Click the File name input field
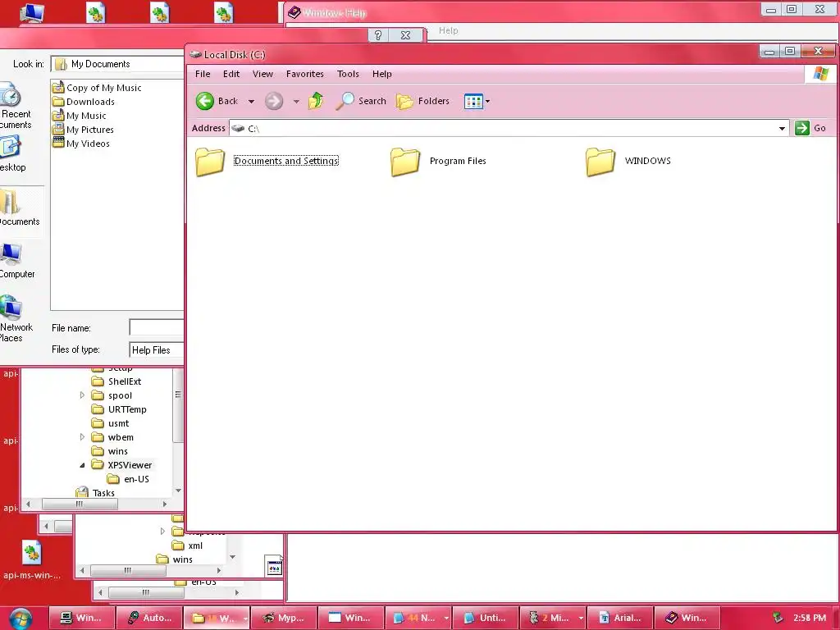The height and width of the screenshot is (630, 840). 157,327
